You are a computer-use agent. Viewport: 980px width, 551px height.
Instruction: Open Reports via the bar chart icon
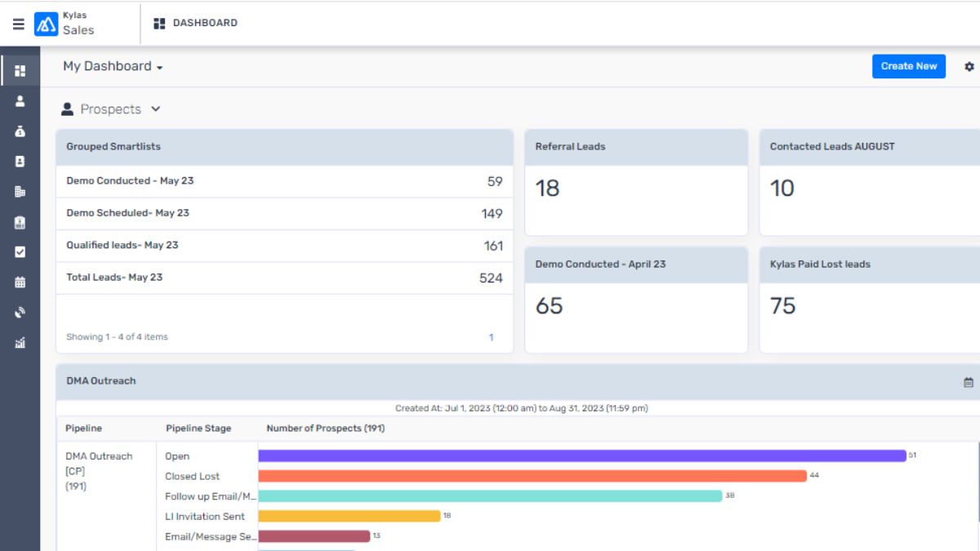pos(20,342)
